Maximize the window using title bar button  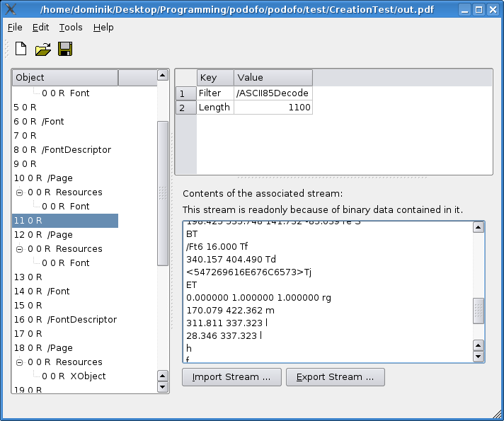point(479,10)
